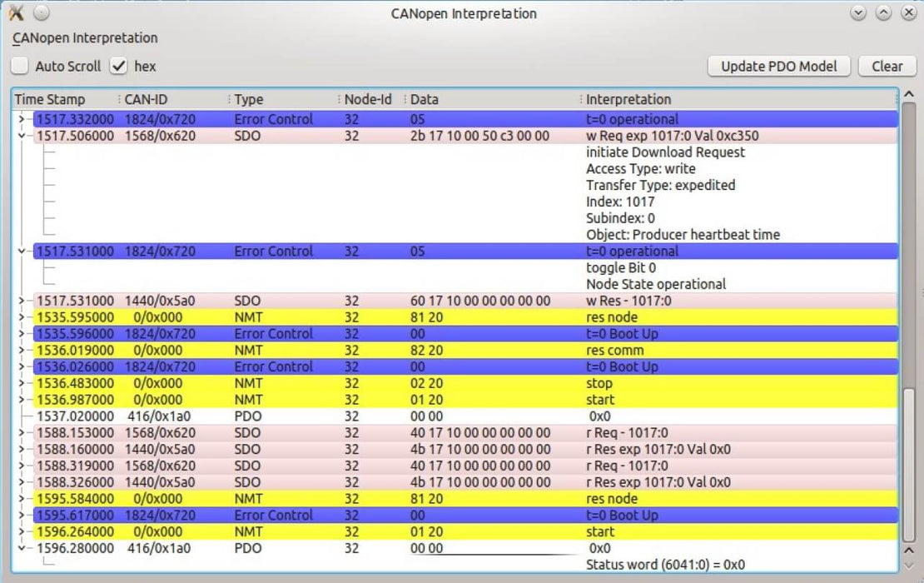Image resolution: width=924 pixels, height=583 pixels.
Task: Click the CAN-ID column header
Action: (x=146, y=100)
